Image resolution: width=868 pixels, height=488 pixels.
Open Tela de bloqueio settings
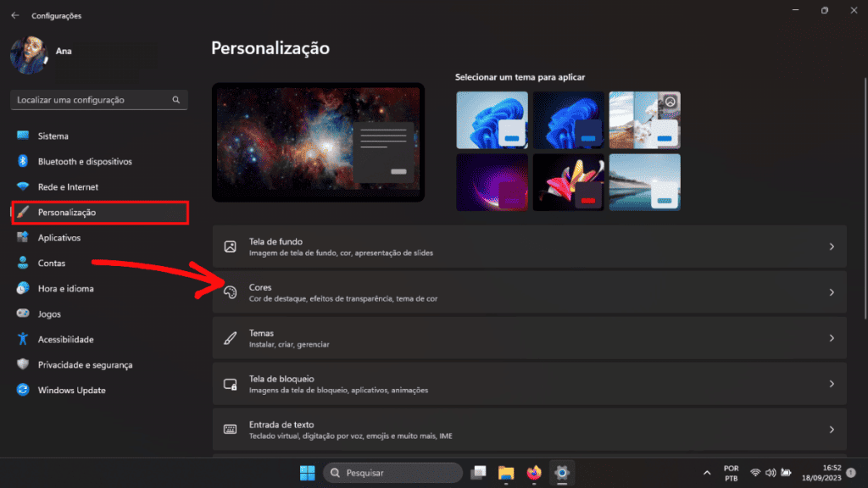(x=530, y=384)
